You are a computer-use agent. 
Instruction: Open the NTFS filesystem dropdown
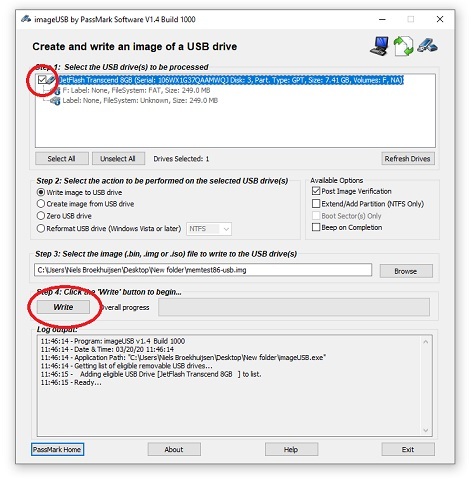click(x=209, y=229)
